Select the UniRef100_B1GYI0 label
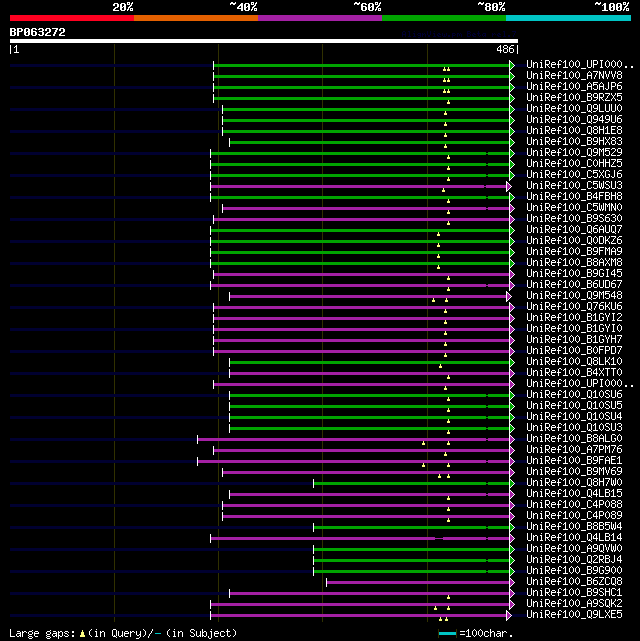The height and width of the screenshot is (641, 640). click(x=574, y=329)
